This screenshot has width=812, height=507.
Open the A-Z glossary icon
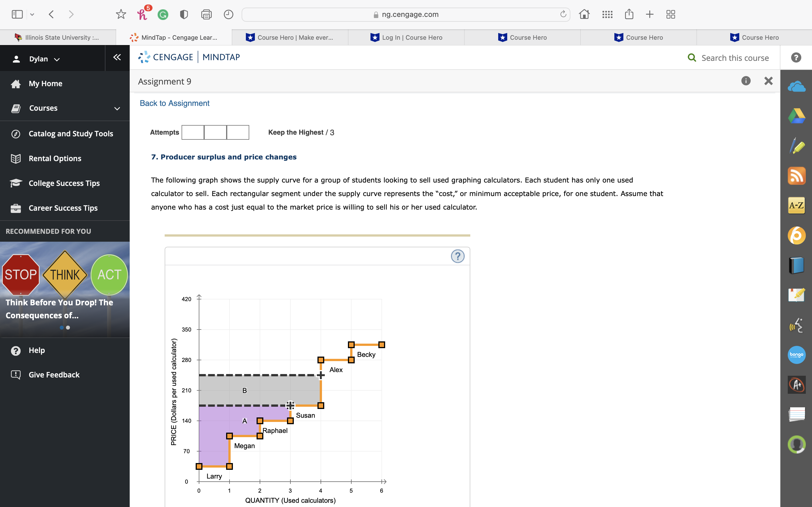796,205
